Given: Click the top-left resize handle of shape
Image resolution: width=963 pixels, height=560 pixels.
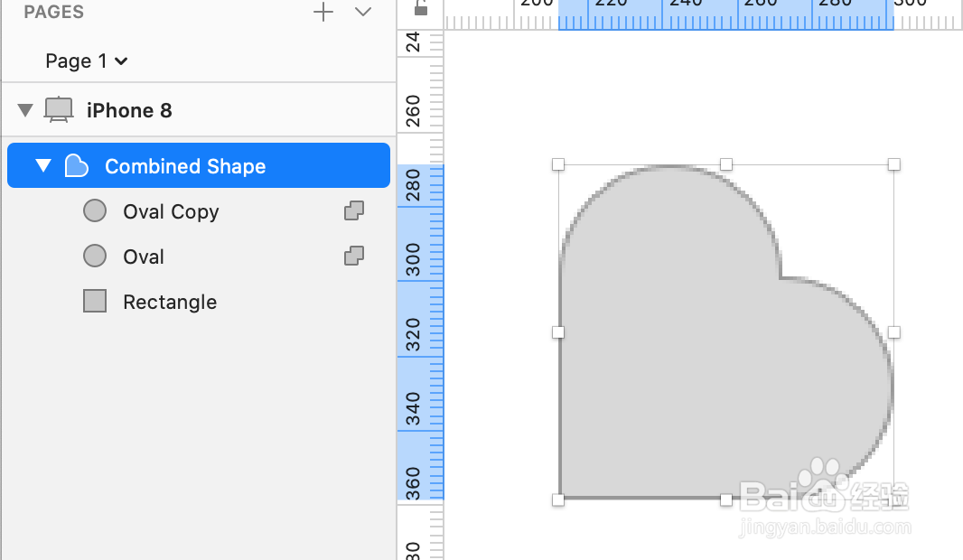Looking at the screenshot, I should [x=558, y=164].
